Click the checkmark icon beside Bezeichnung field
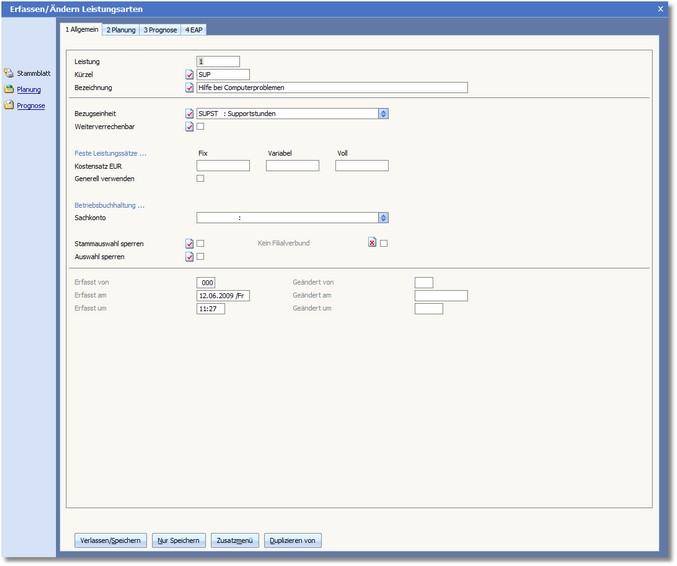677x566 pixels. (190, 87)
